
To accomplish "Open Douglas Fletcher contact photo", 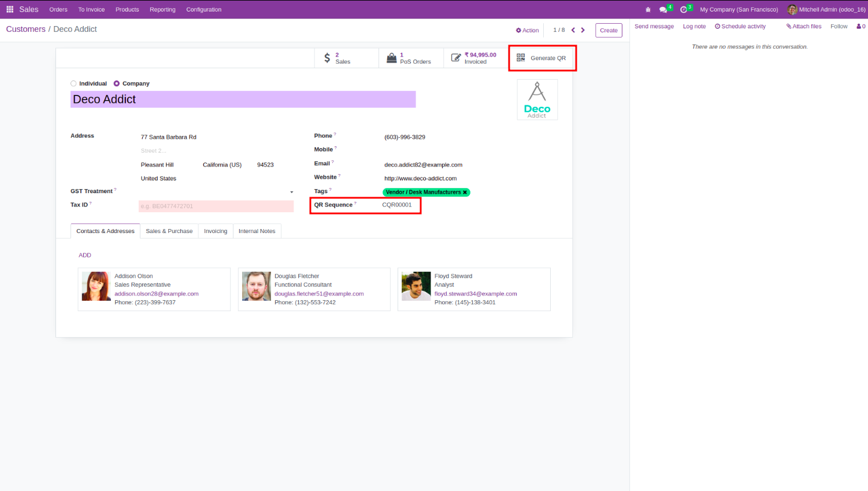I will pyautogui.click(x=256, y=286).
